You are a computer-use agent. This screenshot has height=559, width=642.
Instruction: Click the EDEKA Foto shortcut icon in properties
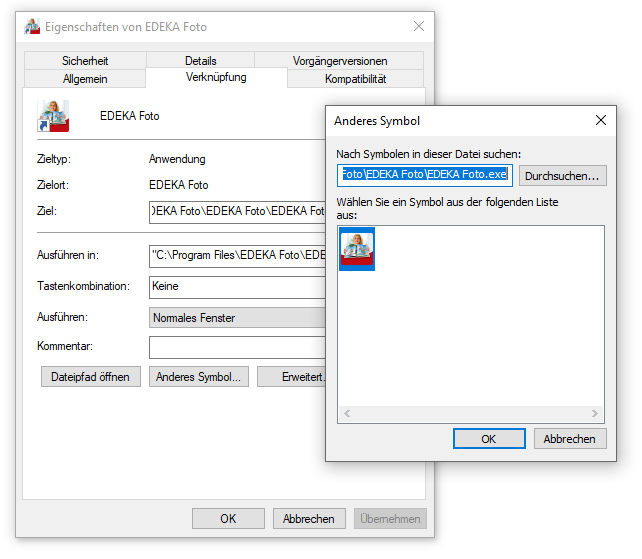tap(53, 116)
